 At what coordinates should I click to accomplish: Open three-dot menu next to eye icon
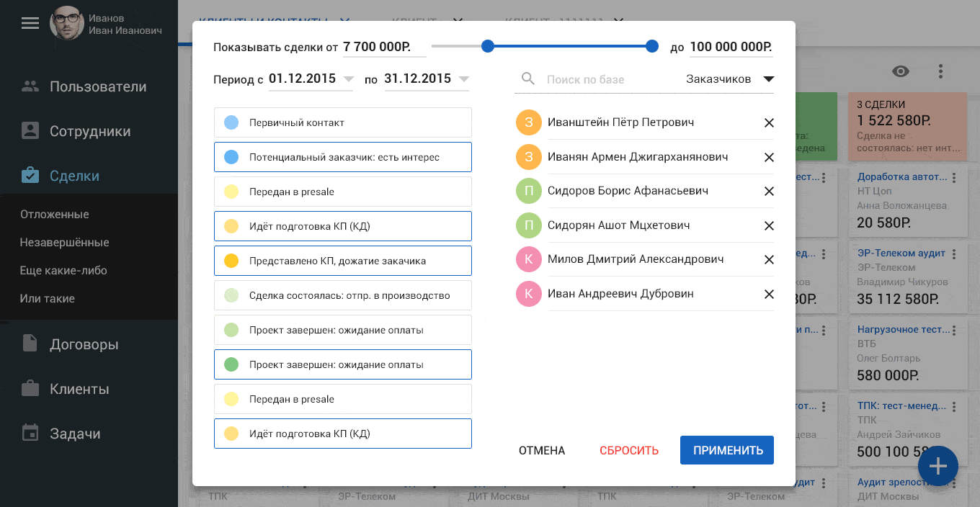point(940,71)
